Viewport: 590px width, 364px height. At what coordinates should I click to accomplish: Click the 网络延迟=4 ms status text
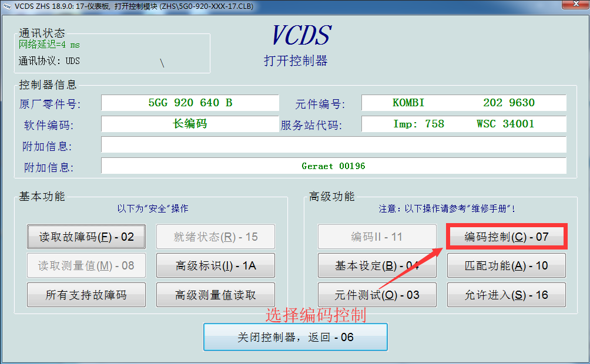coord(49,45)
